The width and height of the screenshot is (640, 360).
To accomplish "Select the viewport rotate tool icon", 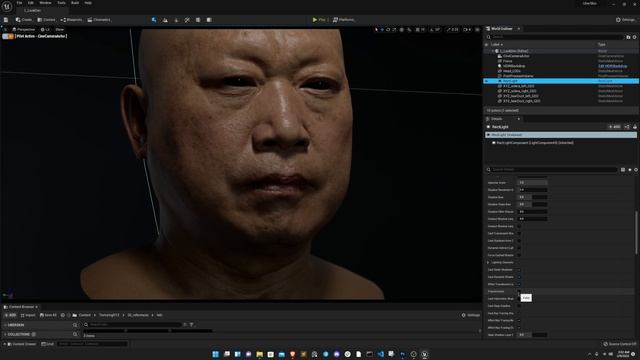I will 388,29.
